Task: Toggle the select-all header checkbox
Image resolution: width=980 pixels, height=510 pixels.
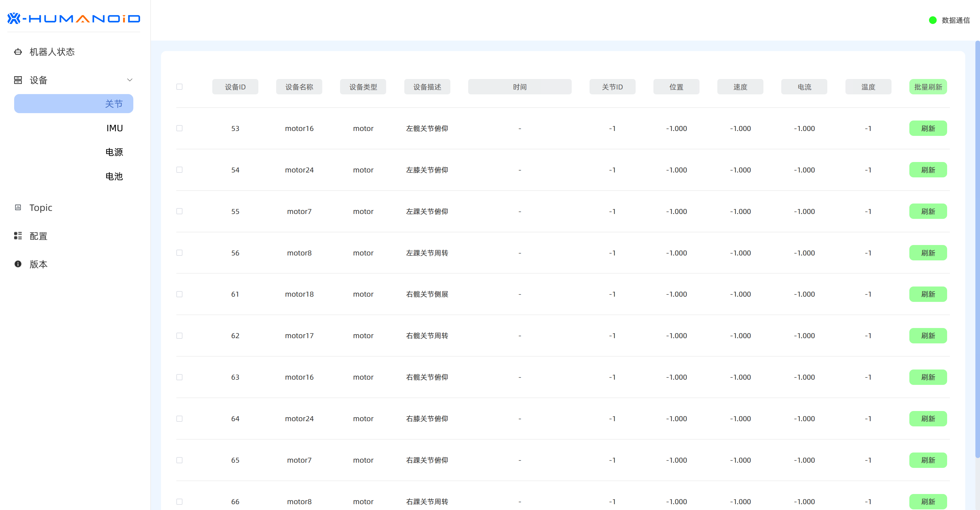Action: tap(180, 87)
